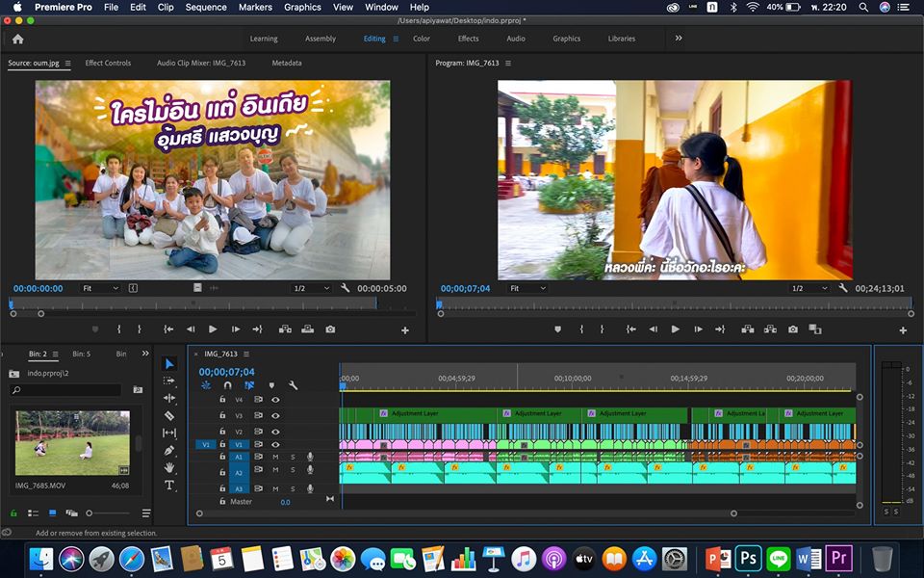Select the Ripple Edit tool
The height and width of the screenshot is (578, 924).
pos(169,398)
